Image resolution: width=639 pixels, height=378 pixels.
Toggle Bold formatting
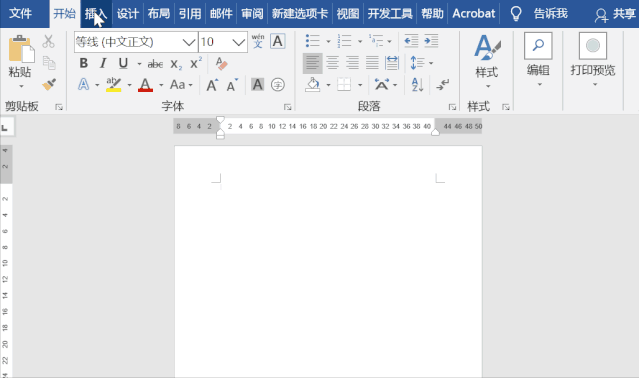(x=84, y=63)
